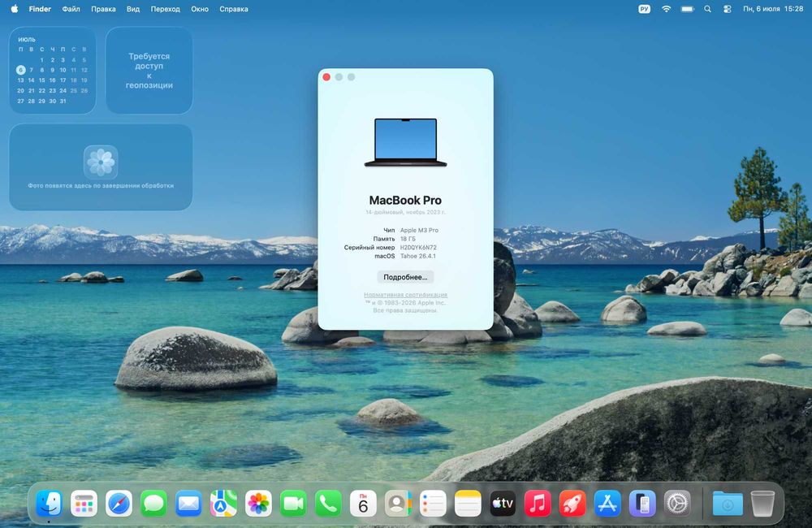The width and height of the screenshot is (812, 528).
Task: Open the Требуется доступ к геопозиции widget
Action: [149, 71]
